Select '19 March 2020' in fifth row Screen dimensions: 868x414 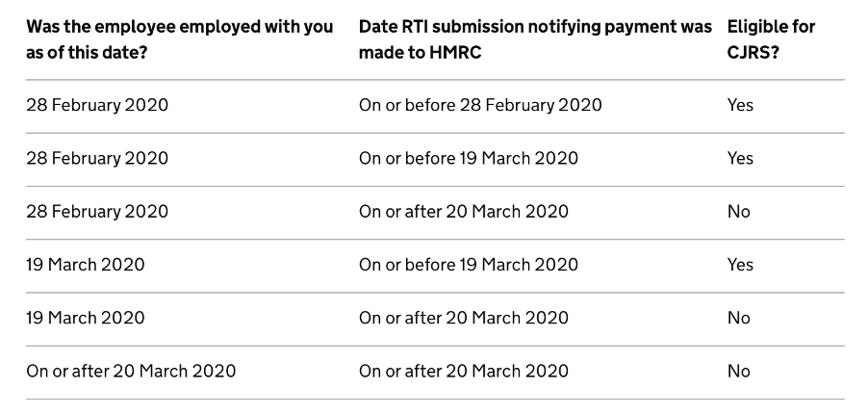(x=86, y=318)
